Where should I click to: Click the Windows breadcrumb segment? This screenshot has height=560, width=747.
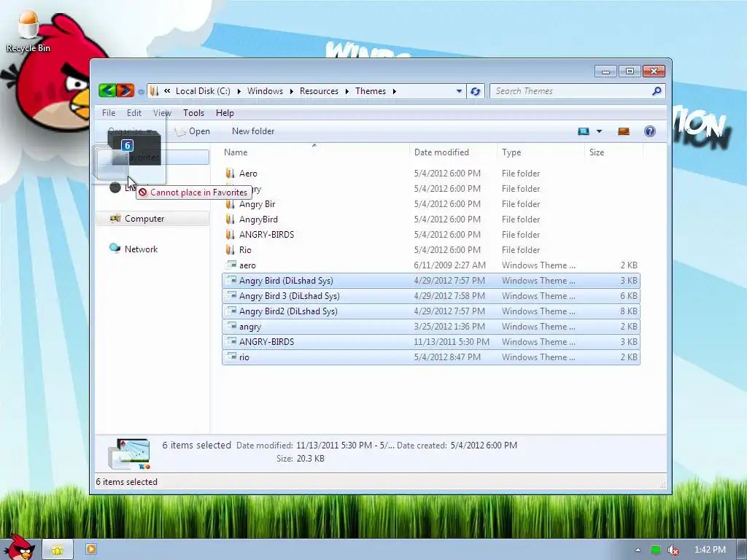click(x=265, y=91)
